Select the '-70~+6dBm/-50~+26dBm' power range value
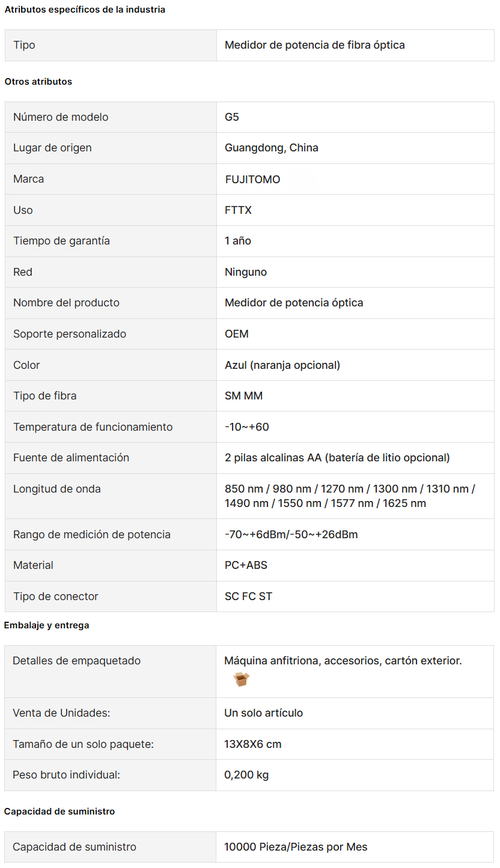 click(x=291, y=535)
